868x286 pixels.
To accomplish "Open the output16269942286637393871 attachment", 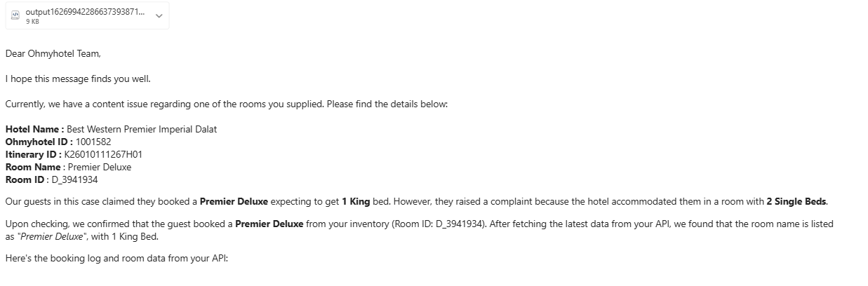I will (86, 12).
